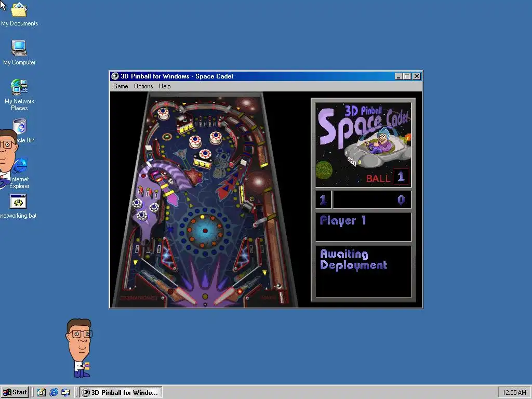The width and height of the screenshot is (532, 399).
Task: Click the Space Cadet logo artwork
Action: click(363, 145)
